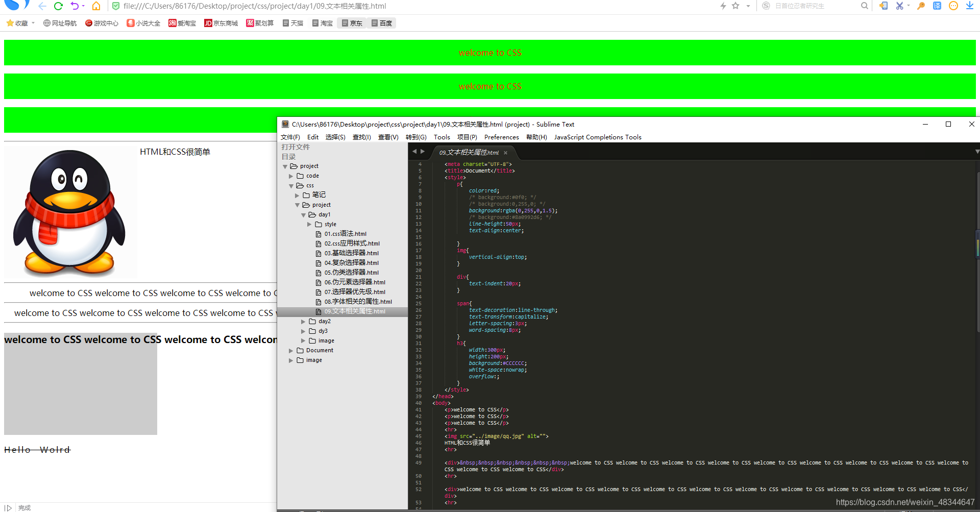Click the Sublime Text title bar app icon

[x=285, y=124]
